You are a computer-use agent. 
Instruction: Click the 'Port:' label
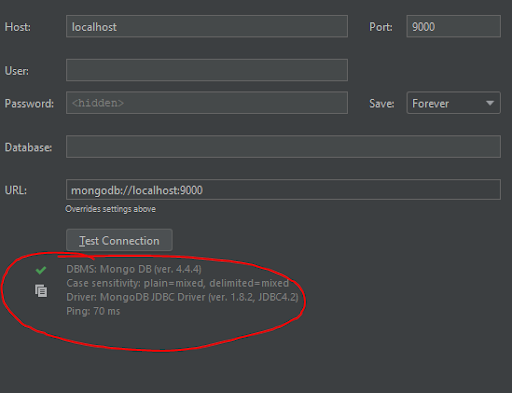tap(381, 27)
